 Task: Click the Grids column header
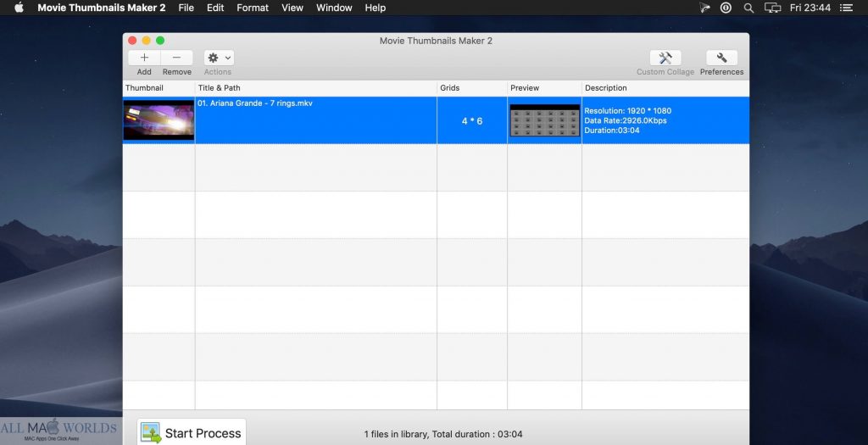pos(450,88)
